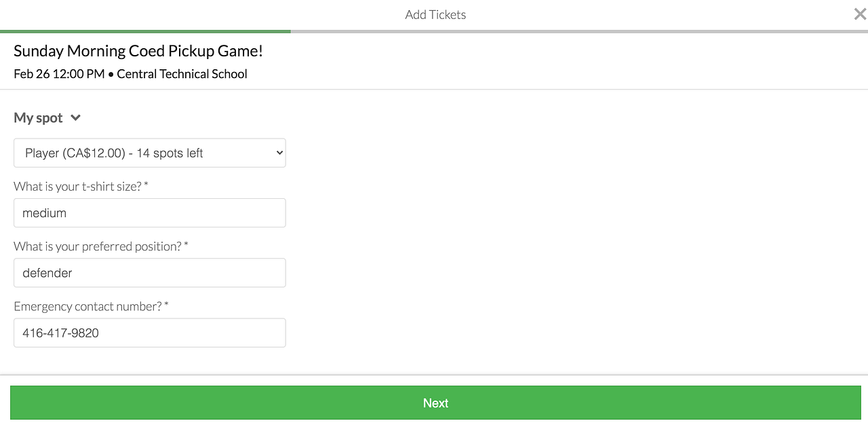Click the bullet separator between date and venue
This screenshot has height=427, width=868.
tap(111, 75)
